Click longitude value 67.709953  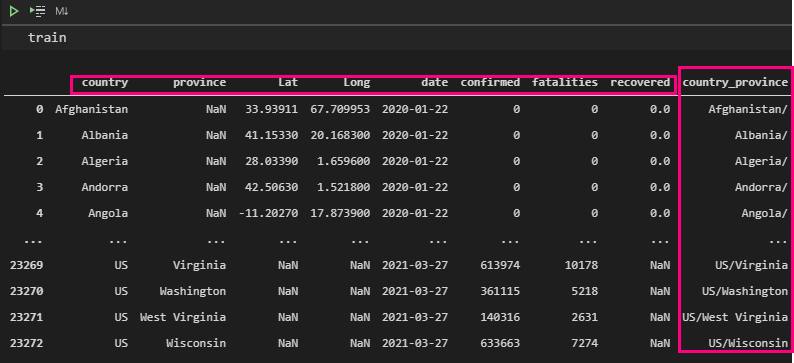click(340, 109)
